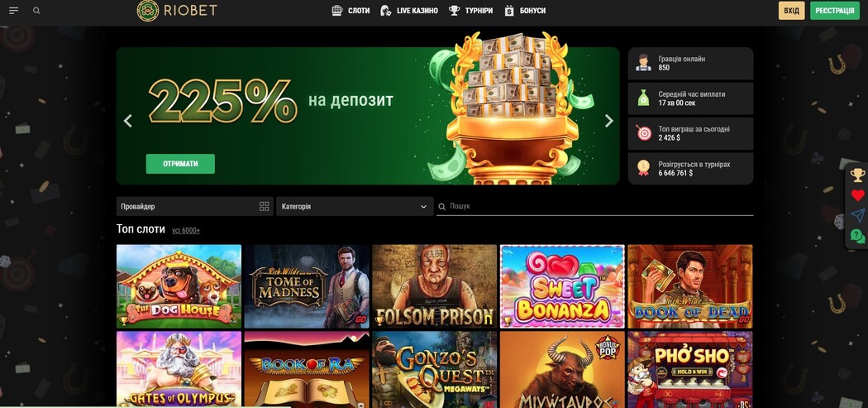The width and height of the screenshot is (868, 408).
Task: Expand the Категорія dropdown
Action: click(355, 206)
